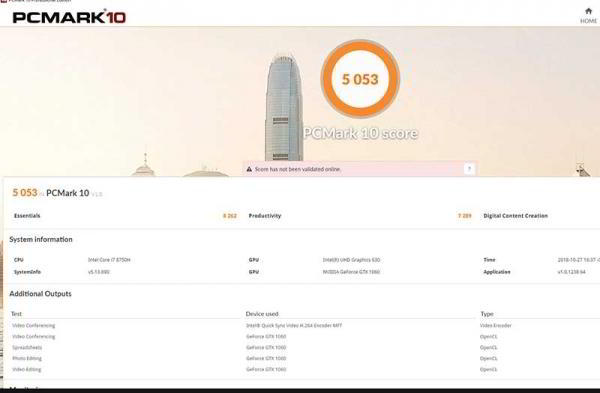The height and width of the screenshot is (393, 600).
Task: Open the question mark help on validation notice
Action: [x=470, y=169]
